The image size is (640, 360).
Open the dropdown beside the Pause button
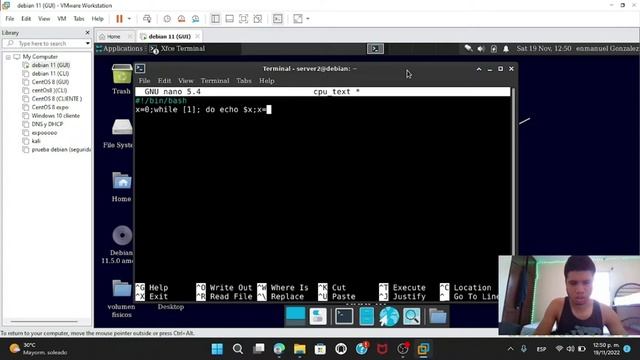coord(129,19)
